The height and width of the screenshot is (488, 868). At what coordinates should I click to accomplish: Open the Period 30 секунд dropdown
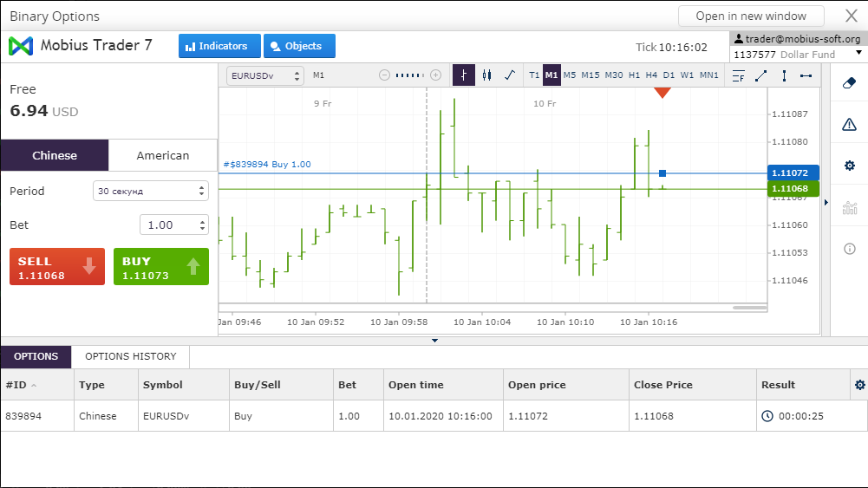pos(151,191)
